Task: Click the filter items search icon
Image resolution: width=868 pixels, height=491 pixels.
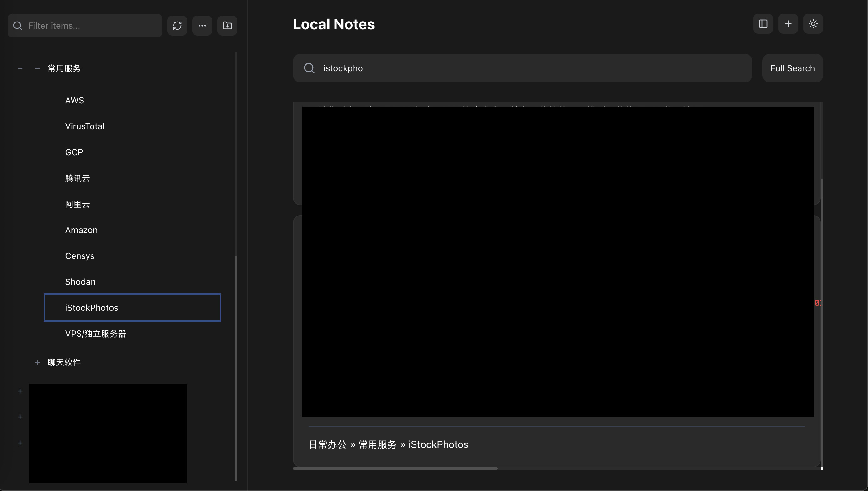Action: 18,26
